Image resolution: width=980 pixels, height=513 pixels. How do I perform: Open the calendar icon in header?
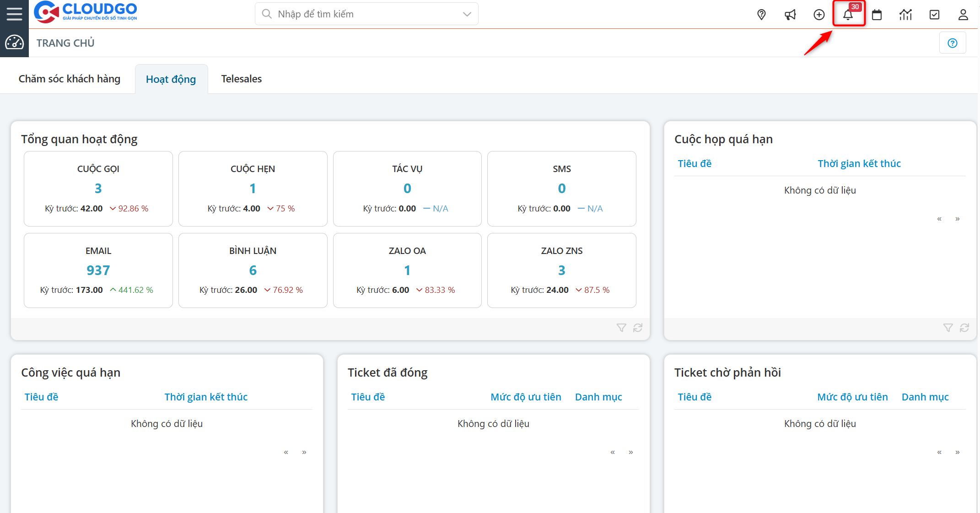[877, 15]
